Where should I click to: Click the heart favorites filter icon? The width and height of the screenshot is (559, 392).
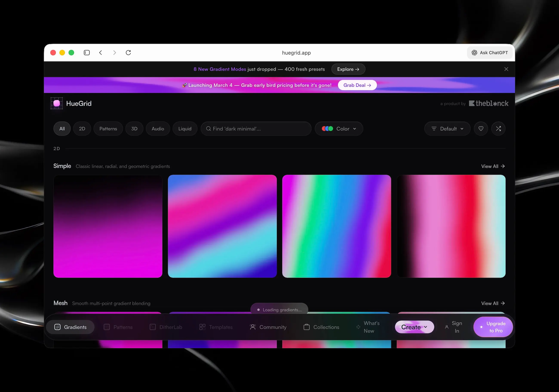click(481, 129)
